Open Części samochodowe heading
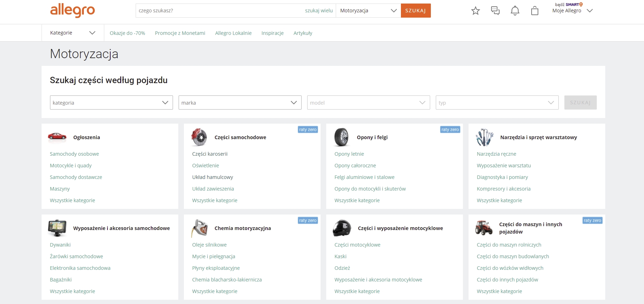This screenshot has height=304, width=644. pos(240,137)
